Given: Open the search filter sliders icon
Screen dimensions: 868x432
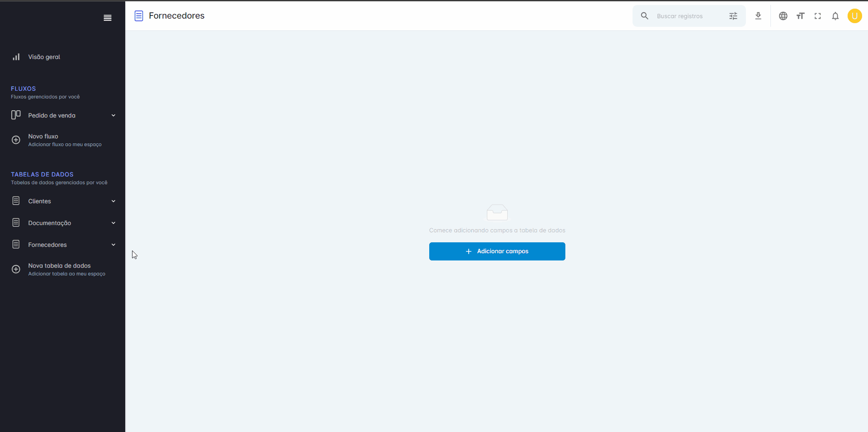Looking at the screenshot, I should click(x=733, y=16).
